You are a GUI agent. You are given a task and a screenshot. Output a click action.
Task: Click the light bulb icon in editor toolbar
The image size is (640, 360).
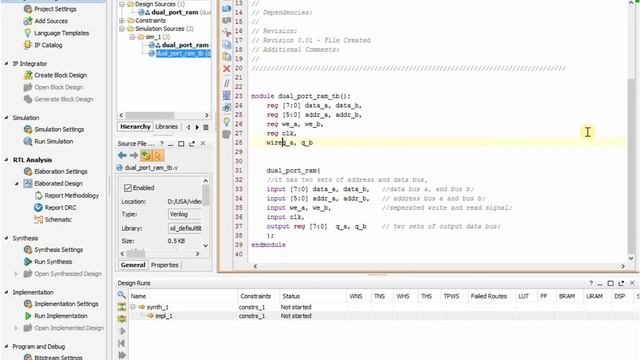point(227,122)
